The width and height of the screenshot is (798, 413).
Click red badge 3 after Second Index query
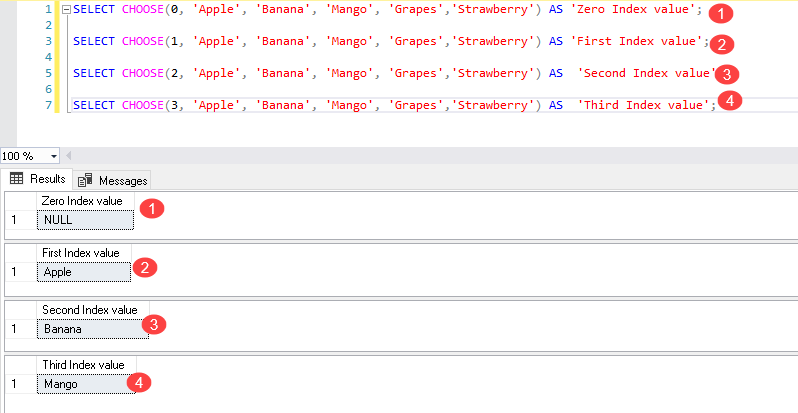(728, 74)
